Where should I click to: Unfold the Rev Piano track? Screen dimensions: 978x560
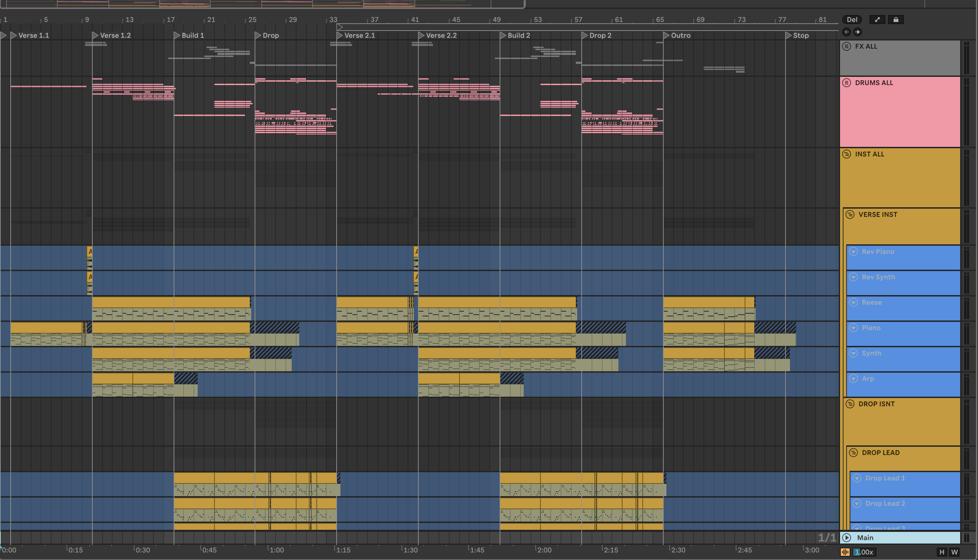coord(853,252)
